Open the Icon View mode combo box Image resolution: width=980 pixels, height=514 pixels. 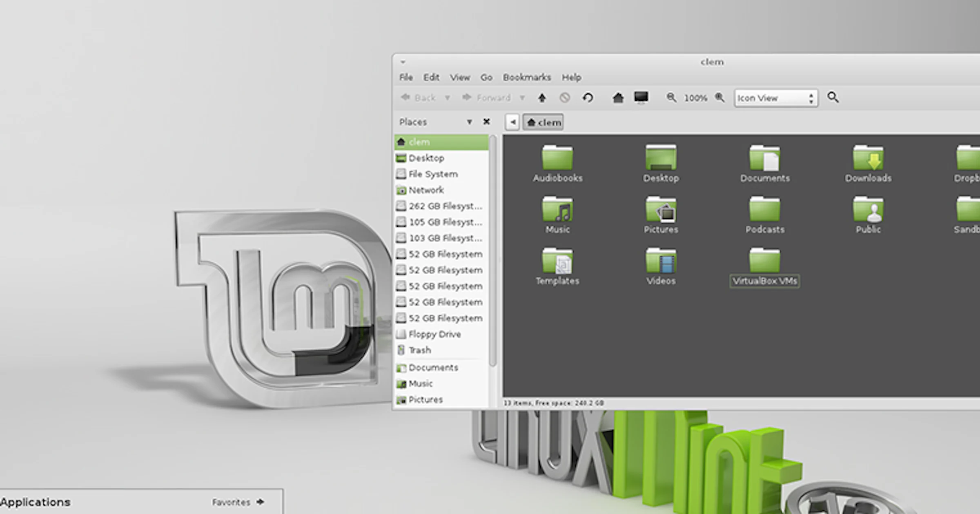[776, 98]
